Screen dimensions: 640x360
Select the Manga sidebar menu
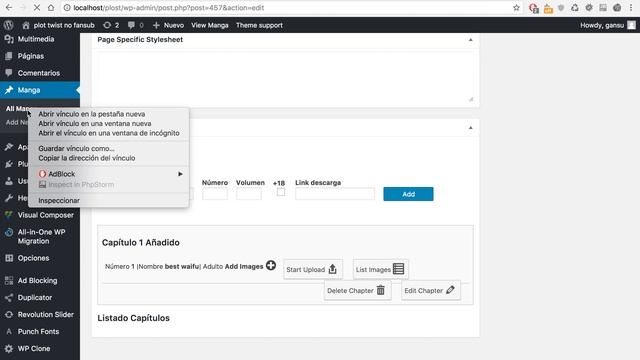40,90
